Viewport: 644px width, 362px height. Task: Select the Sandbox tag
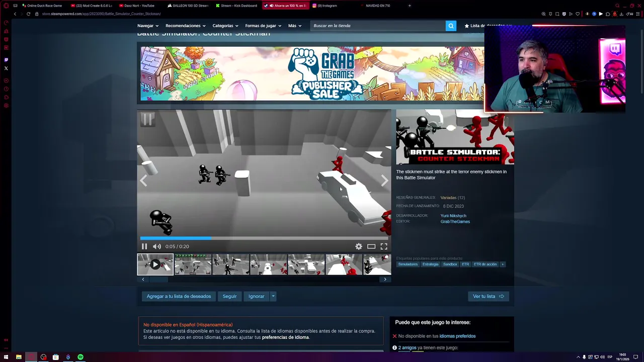tap(450, 264)
